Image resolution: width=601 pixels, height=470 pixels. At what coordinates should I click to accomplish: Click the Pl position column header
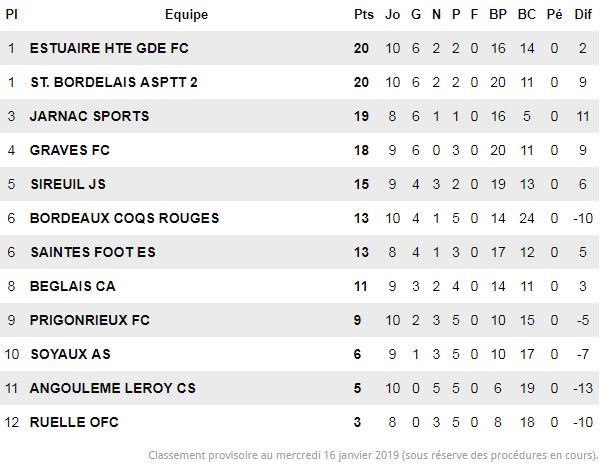click(11, 15)
